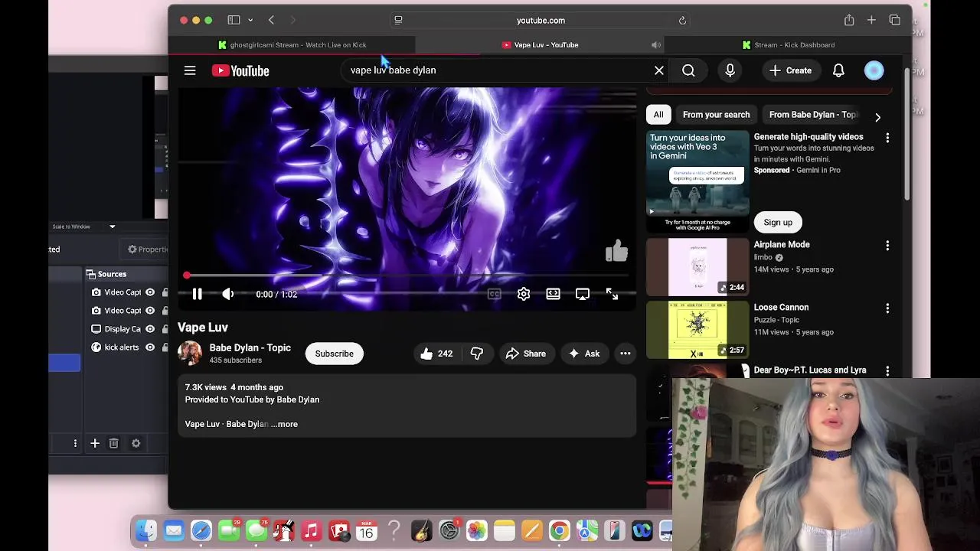Run the search with the magnifier icon

(x=688, y=70)
